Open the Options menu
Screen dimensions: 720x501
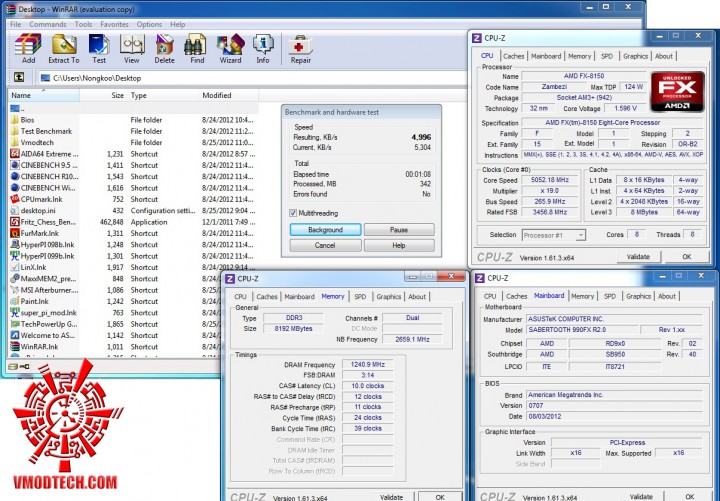tap(149, 24)
